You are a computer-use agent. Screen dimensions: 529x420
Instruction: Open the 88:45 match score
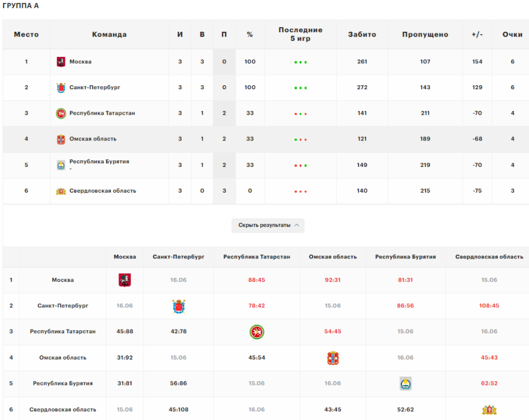[x=257, y=280]
